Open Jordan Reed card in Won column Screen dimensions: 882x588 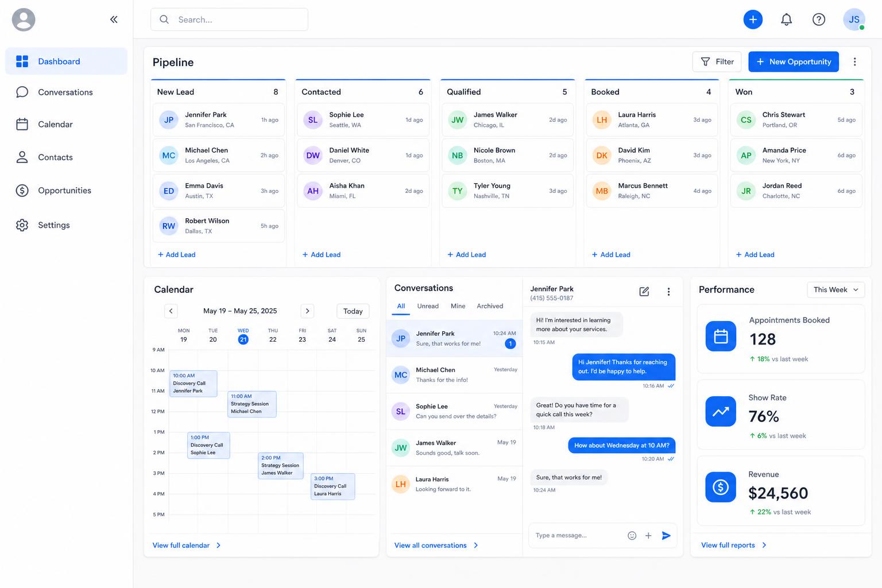[x=796, y=191]
